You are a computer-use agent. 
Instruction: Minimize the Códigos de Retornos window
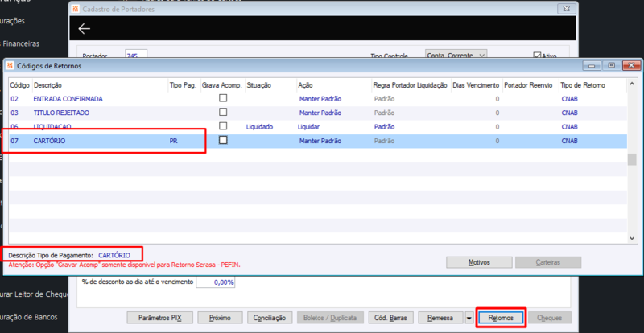[x=592, y=66]
